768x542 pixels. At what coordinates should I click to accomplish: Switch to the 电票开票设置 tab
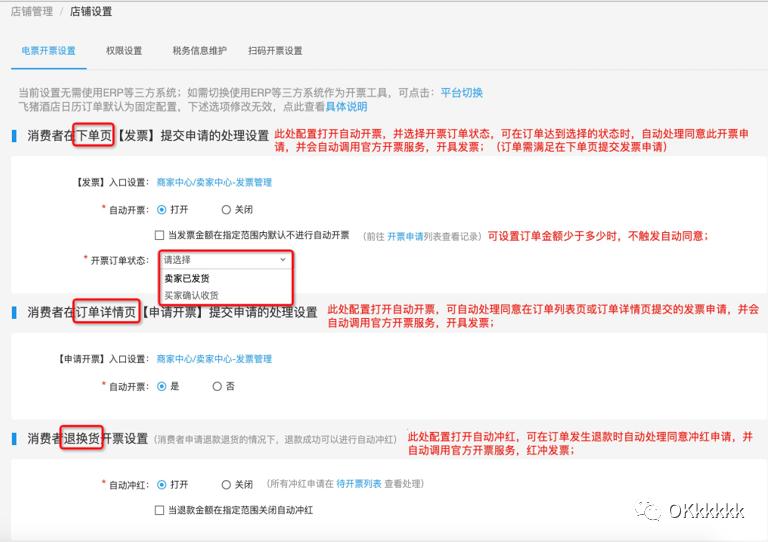click(x=48, y=51)
